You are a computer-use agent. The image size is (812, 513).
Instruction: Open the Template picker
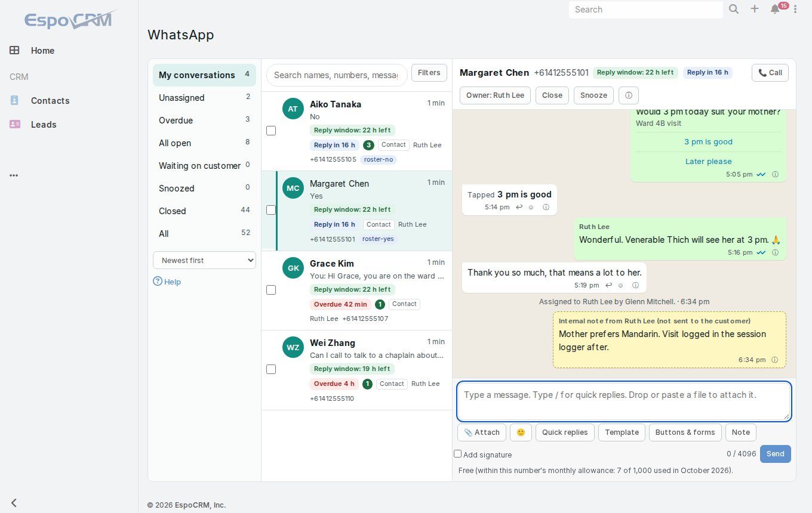[x=622, y=432]
